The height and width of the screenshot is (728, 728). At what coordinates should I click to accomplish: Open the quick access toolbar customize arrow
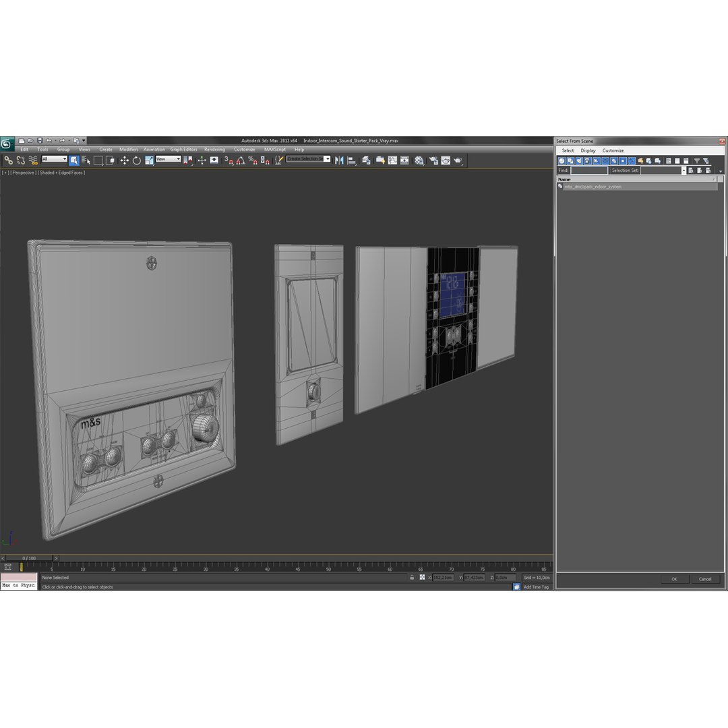click(84, 141)
